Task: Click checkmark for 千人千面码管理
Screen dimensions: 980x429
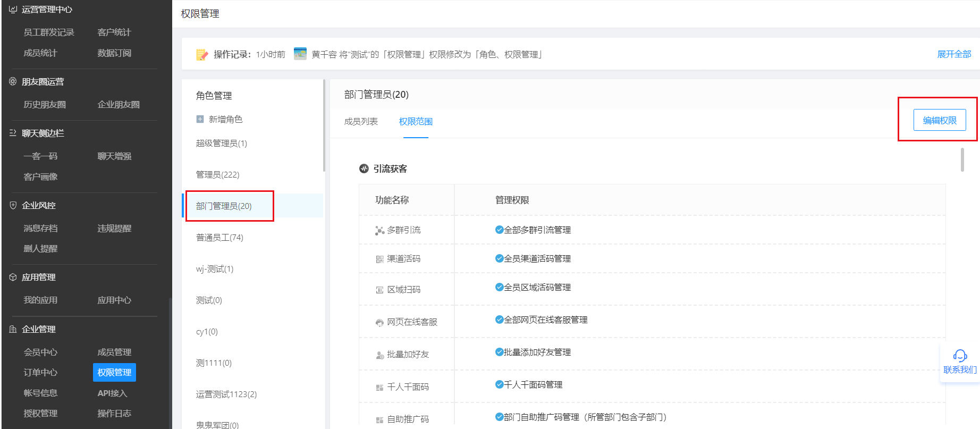Action: pyautogui.click(x=499, y=384)
